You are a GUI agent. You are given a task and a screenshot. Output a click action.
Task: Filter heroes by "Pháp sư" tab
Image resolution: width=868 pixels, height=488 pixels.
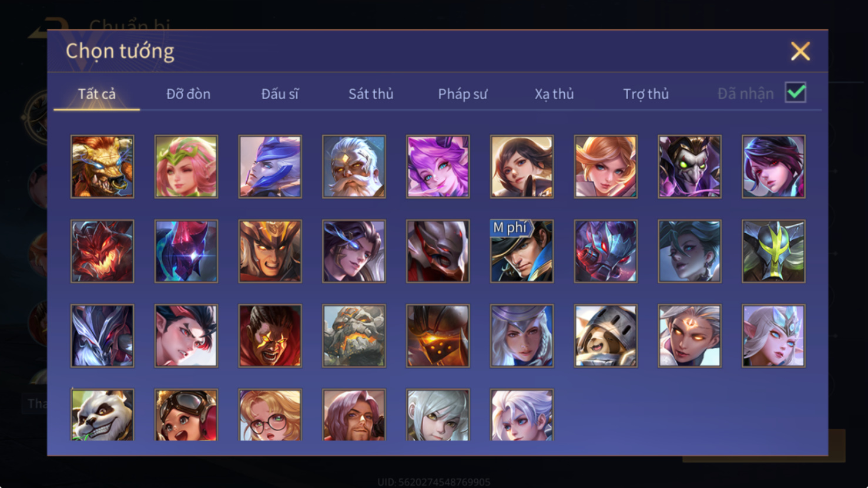(463, 94)
